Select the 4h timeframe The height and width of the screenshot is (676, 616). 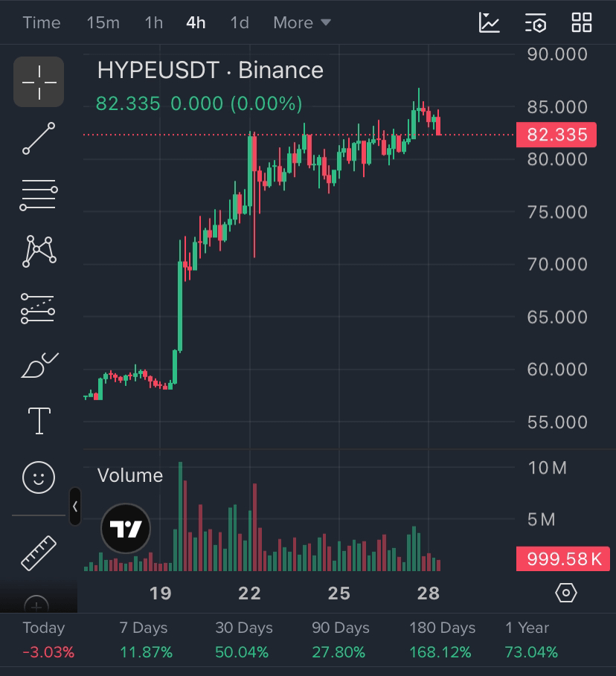click(x=196, y=22)
